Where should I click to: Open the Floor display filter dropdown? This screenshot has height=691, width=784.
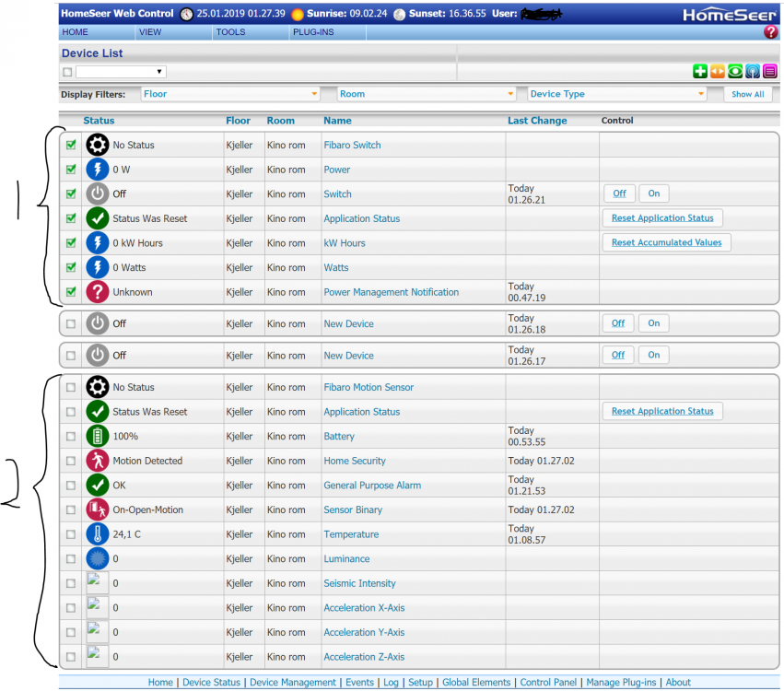[x=230, y=94]
